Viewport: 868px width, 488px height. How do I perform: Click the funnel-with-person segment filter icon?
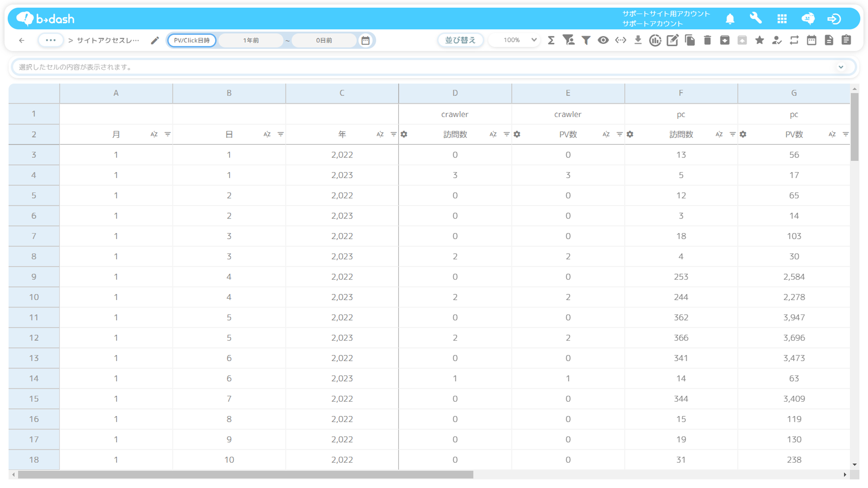[x=569, y=40]
